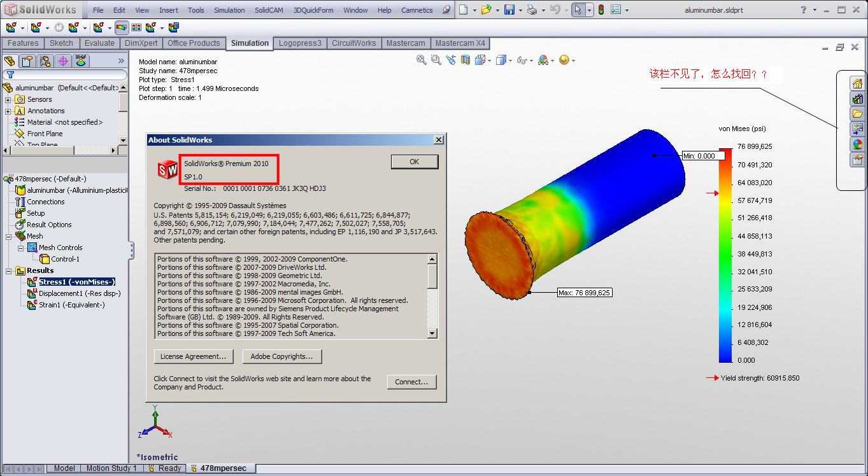Open the Tools menu
The image size is (868, 476).
(x=196, y=10)
